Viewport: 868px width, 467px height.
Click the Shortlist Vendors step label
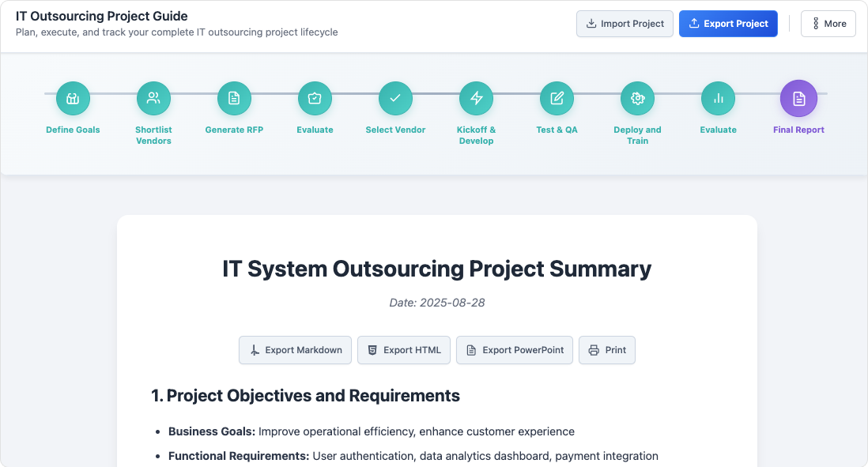(x=153, y=135)
